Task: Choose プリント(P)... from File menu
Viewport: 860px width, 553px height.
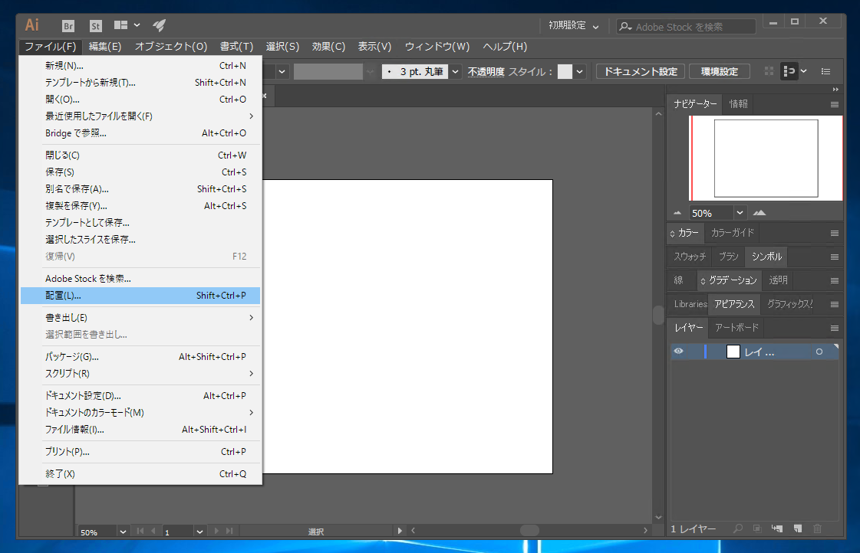Action: click(x=140, y=452)
